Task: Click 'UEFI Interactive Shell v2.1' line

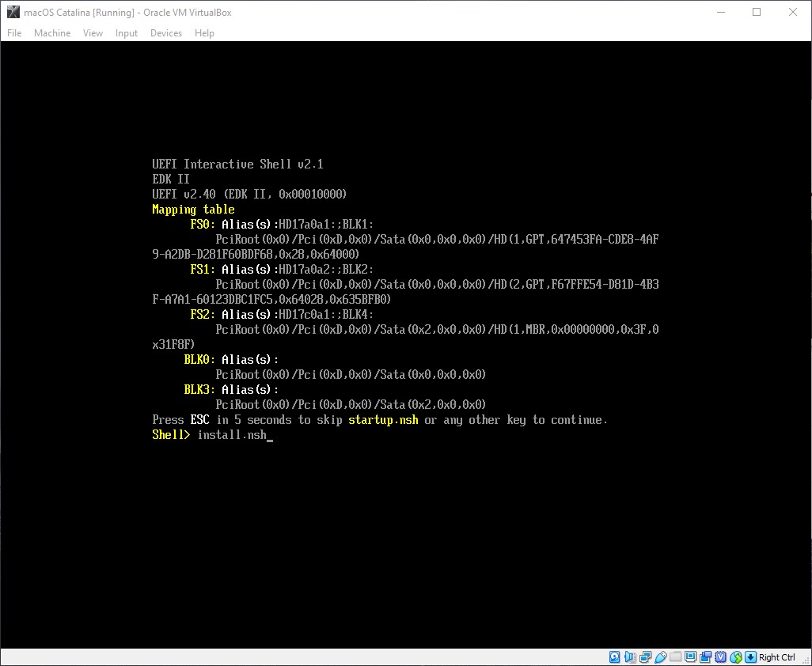Action: [x=237, y=165]
